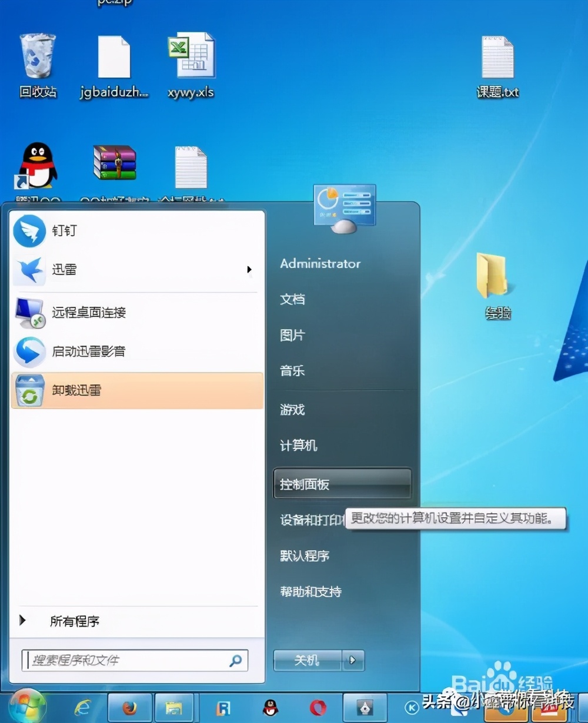Screen dimensions: 588x723
Task: Open Opera browser from the taskbar
Action: pos(318,707)
